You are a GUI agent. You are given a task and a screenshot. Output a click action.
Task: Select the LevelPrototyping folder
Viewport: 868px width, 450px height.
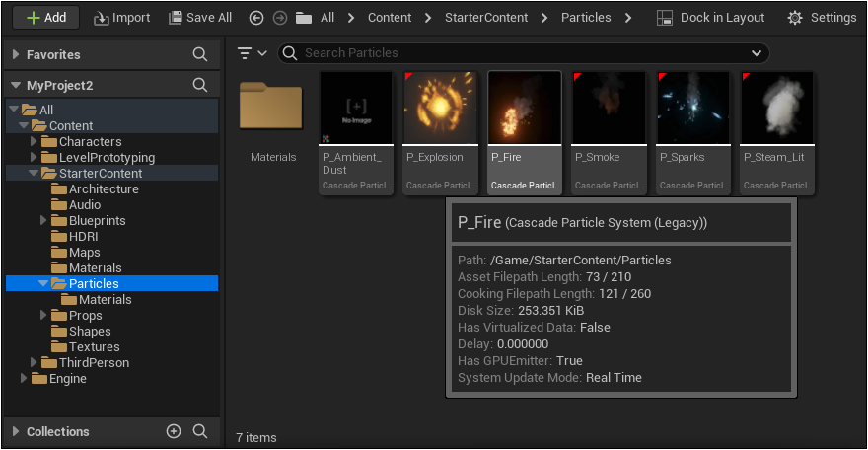(x=98, y=158)
